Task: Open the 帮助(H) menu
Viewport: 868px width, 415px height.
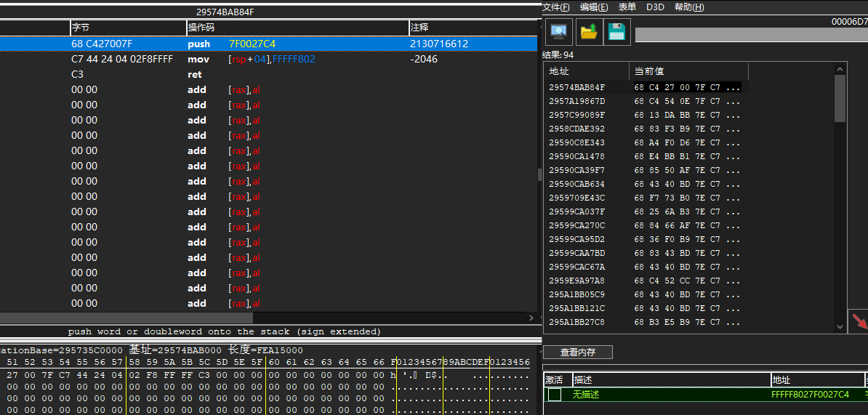Action: click(x=689, y=7)
